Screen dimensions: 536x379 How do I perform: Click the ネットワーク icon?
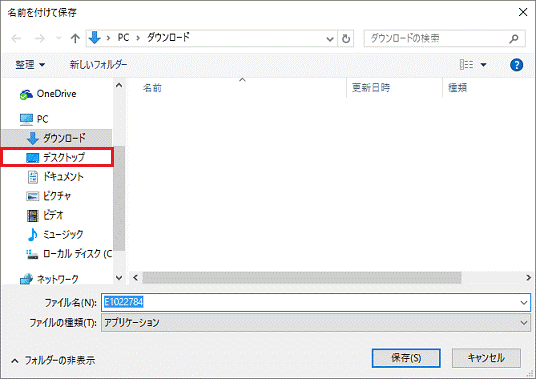(x=26, y=279)
